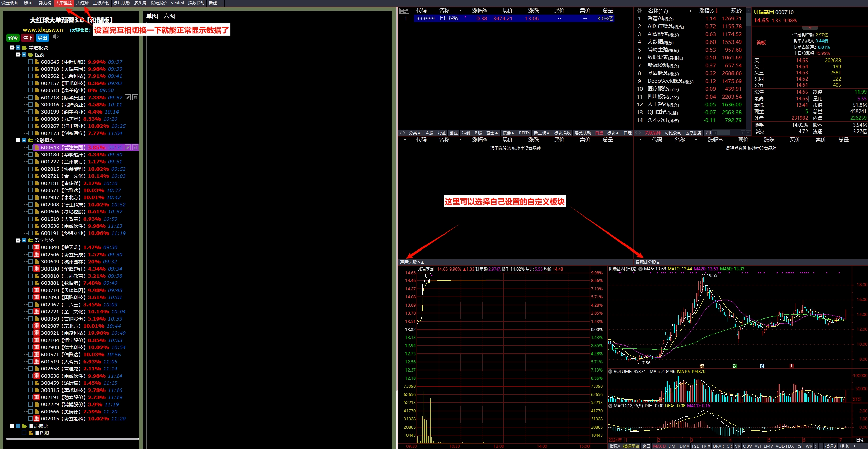Screen dimensions: 868x449
Task: Open the 通用选股池 block selector dropdown
Action: (x=412, y=262)
